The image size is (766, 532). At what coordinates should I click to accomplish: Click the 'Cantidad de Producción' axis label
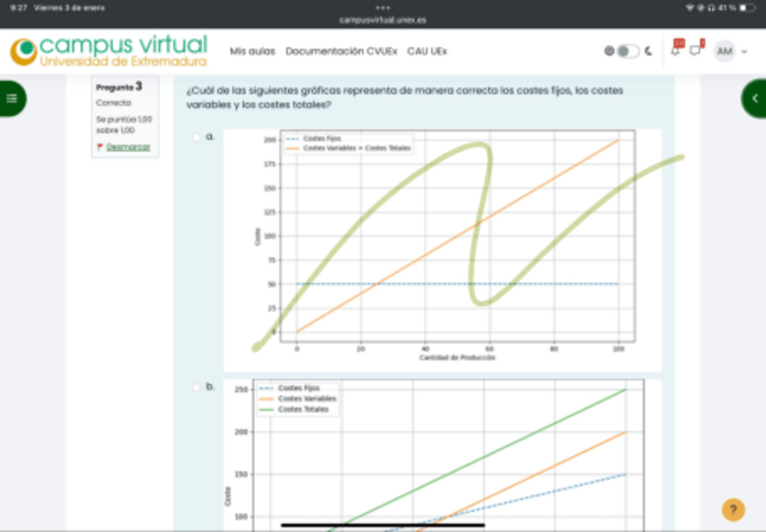point(457,358)
